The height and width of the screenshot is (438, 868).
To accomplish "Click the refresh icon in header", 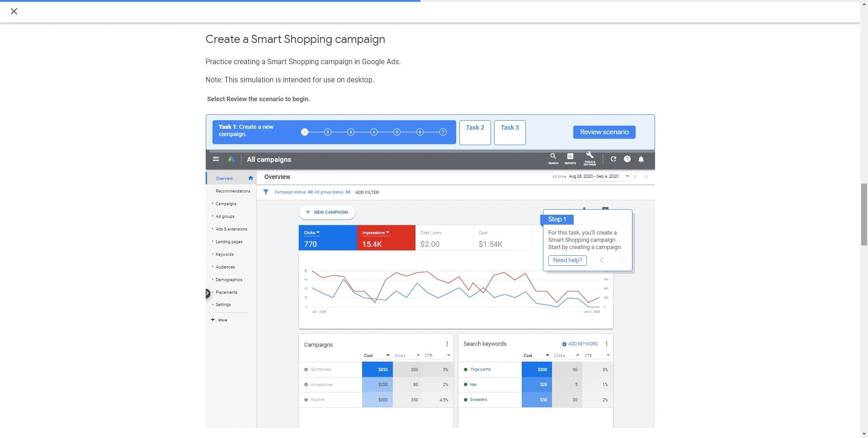I will [613, 159].
